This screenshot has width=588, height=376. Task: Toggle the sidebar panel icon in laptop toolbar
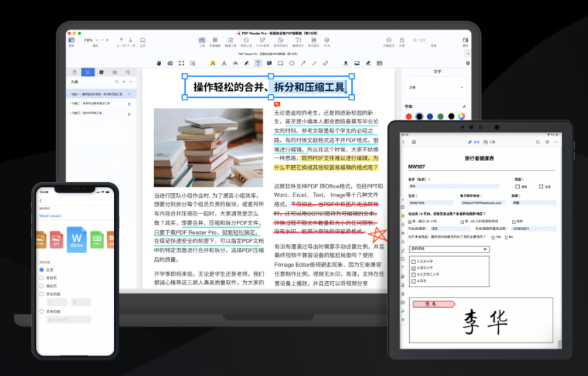[71, 40]
